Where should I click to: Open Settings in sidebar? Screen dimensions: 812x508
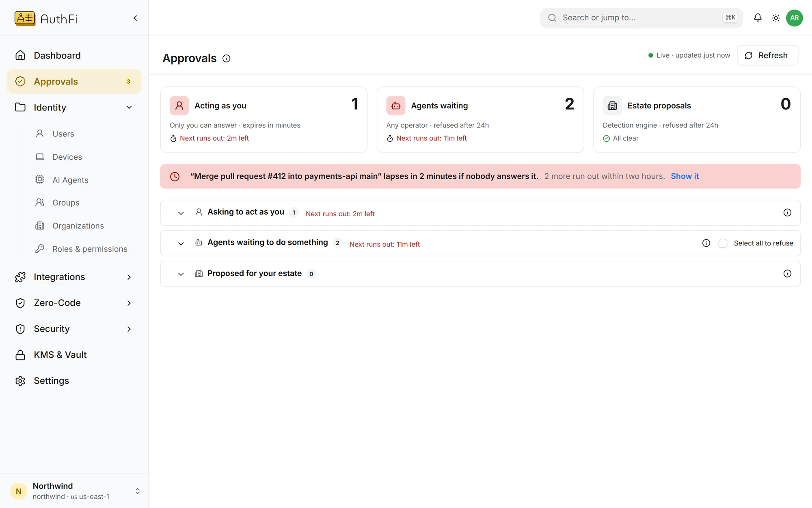[x=74, y=381]
